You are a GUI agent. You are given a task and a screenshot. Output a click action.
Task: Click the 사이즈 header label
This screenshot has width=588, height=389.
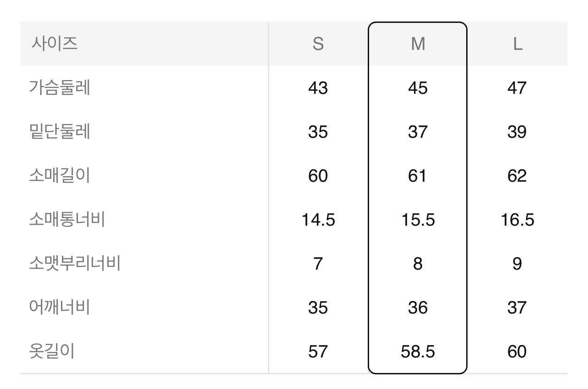tap(54, 43)
